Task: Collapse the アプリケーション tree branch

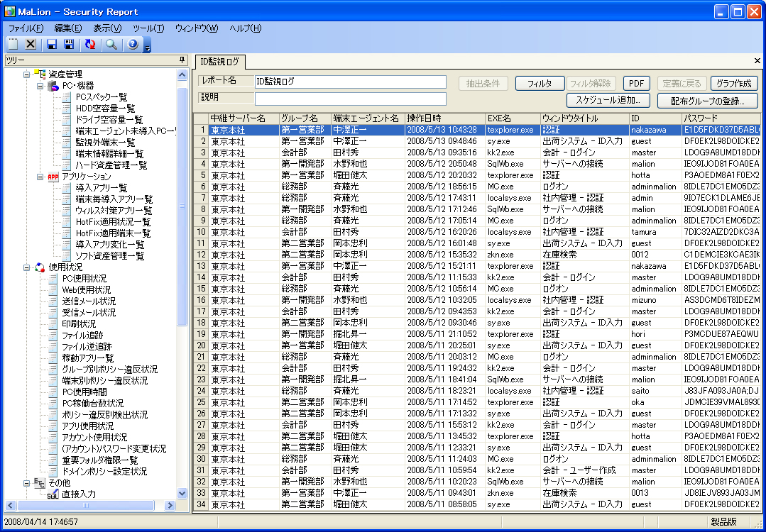Action: click(40, 177)
